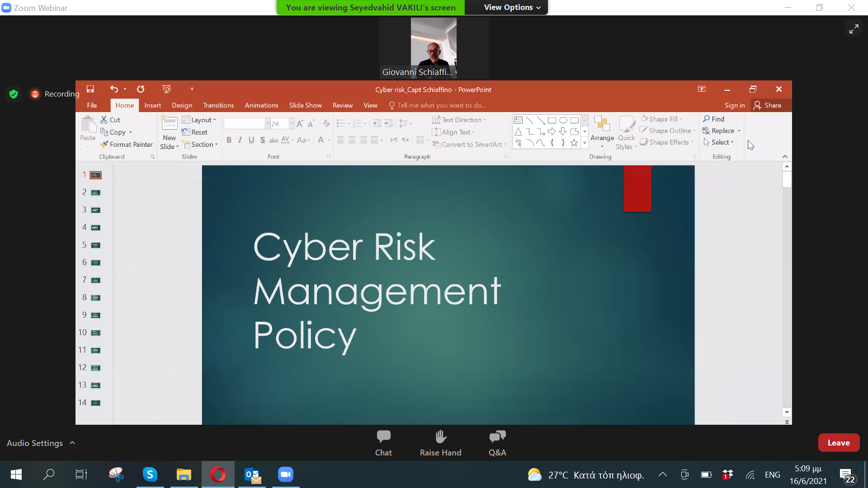This screenshot has height=488, width=868.
Task: Open the Slide Show tab
Action: (305, 105)
